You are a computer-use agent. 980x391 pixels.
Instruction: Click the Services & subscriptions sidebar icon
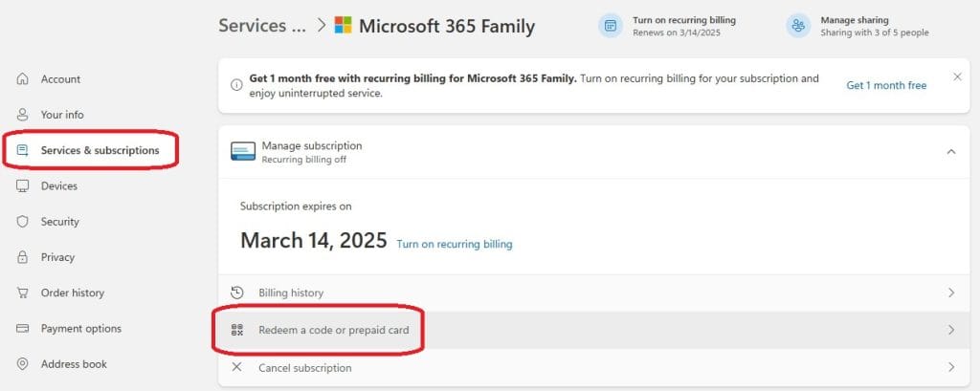[x=23, y=150]
